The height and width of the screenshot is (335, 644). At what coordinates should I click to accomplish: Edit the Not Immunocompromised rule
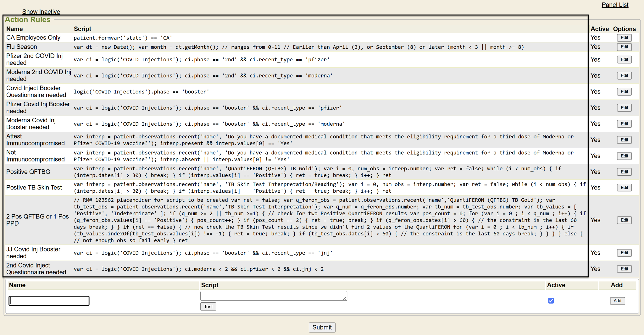pyautogui.click(x=624, y=156)
